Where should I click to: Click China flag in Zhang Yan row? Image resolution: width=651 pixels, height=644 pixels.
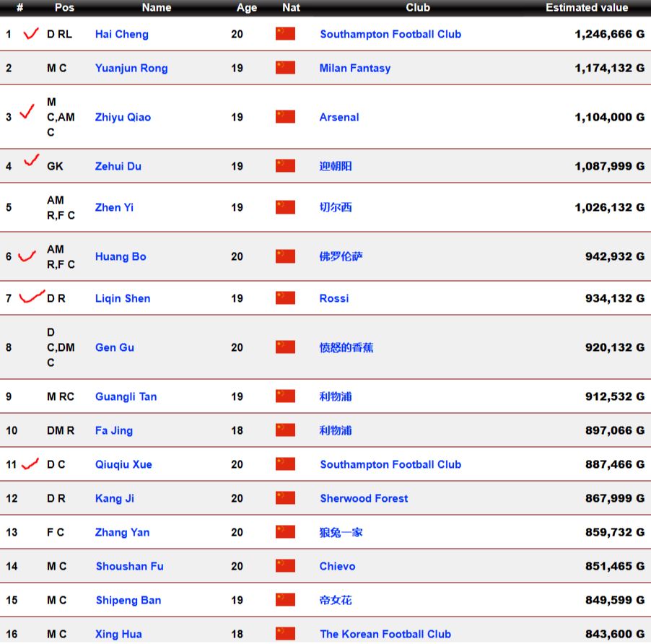(x=285, y=532)
